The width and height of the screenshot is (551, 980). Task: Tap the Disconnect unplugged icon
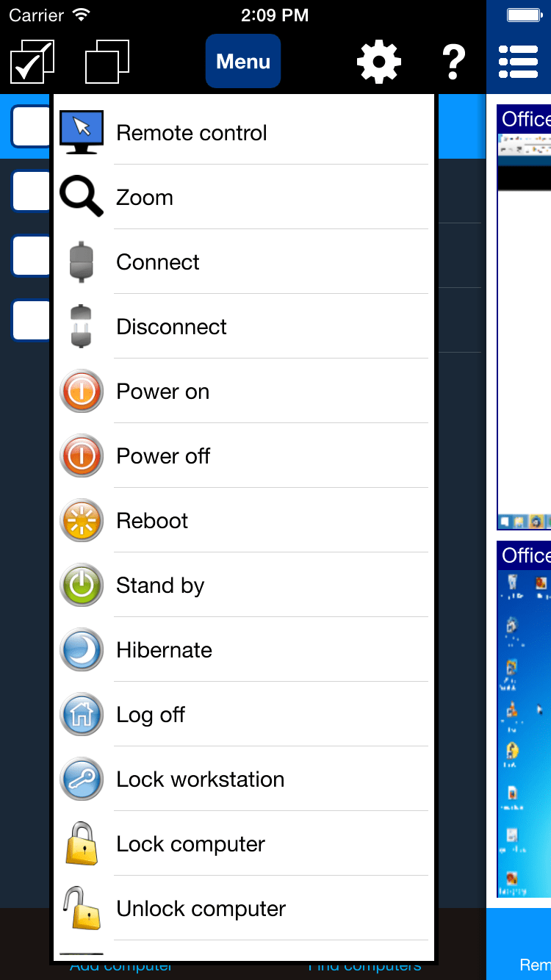point(81,326)
